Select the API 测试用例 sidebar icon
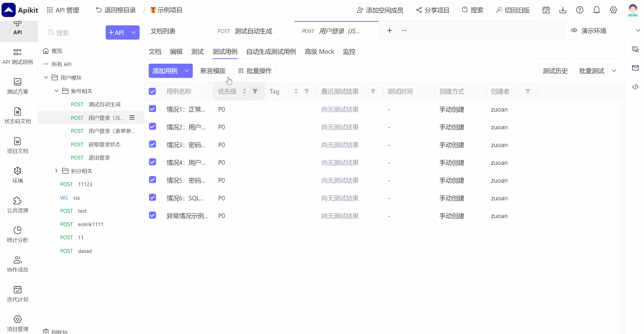Screen dimensions: 644x334 coord(17,57)
